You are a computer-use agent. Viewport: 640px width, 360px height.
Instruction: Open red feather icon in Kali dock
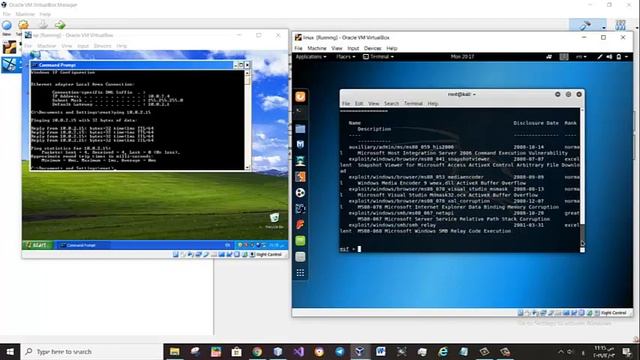[x=300, y=224]
